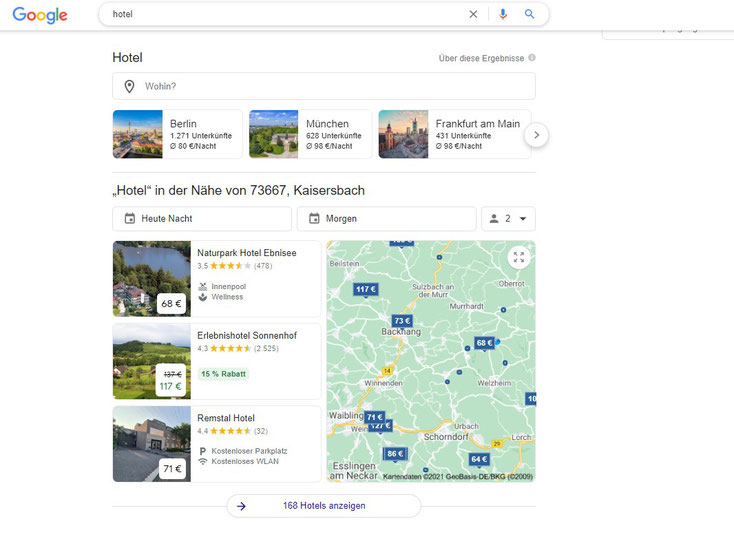Click the (478) review count for Ebnisee
Viewport: 734px width, 539px height.
[x=263, y=266]
